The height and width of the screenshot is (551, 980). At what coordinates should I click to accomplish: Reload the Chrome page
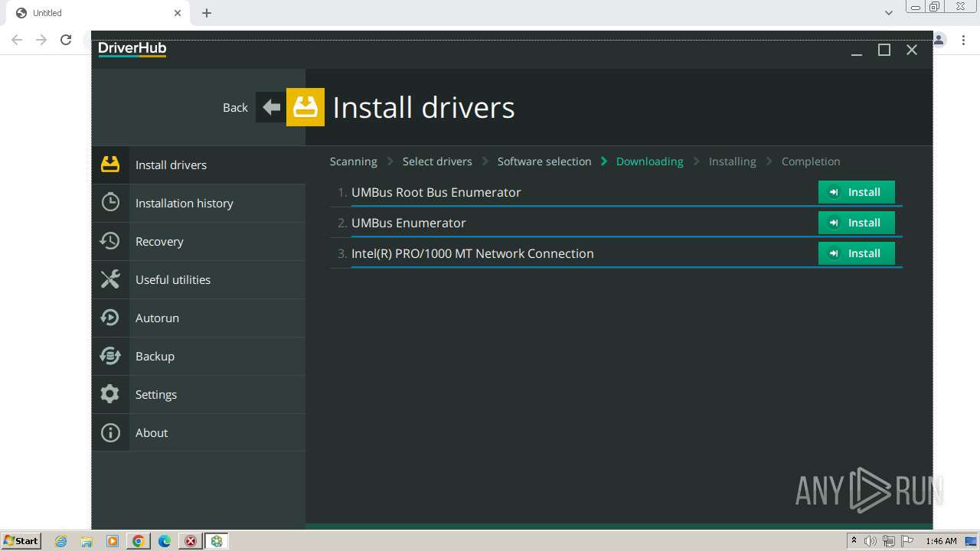point(66,40)
